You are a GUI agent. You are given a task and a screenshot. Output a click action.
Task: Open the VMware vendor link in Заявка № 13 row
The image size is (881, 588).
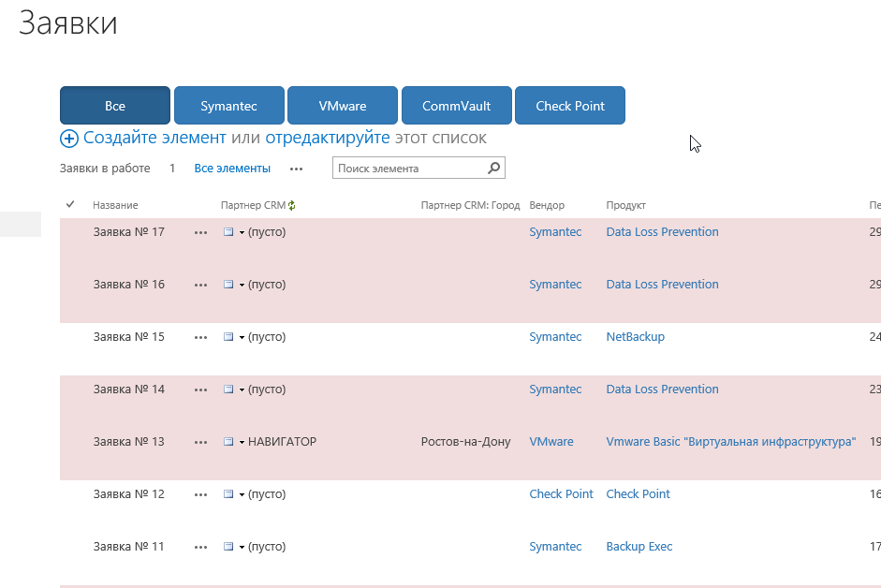551,442
